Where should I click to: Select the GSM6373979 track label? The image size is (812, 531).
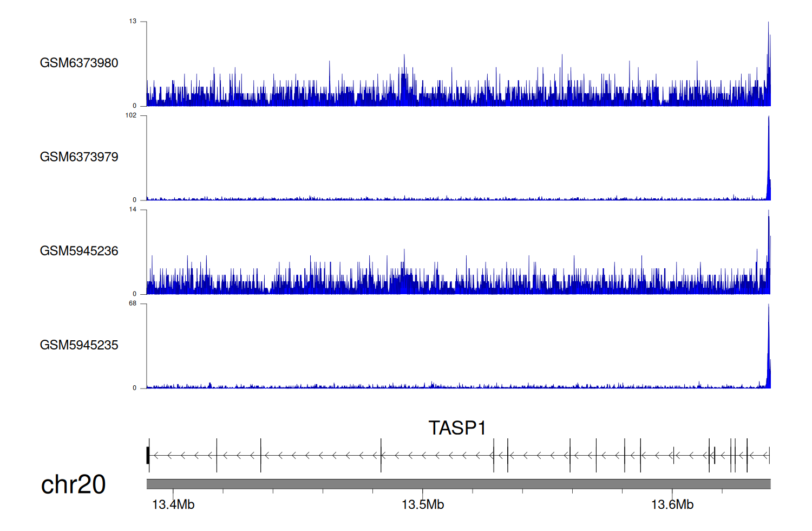click(79, 157)
